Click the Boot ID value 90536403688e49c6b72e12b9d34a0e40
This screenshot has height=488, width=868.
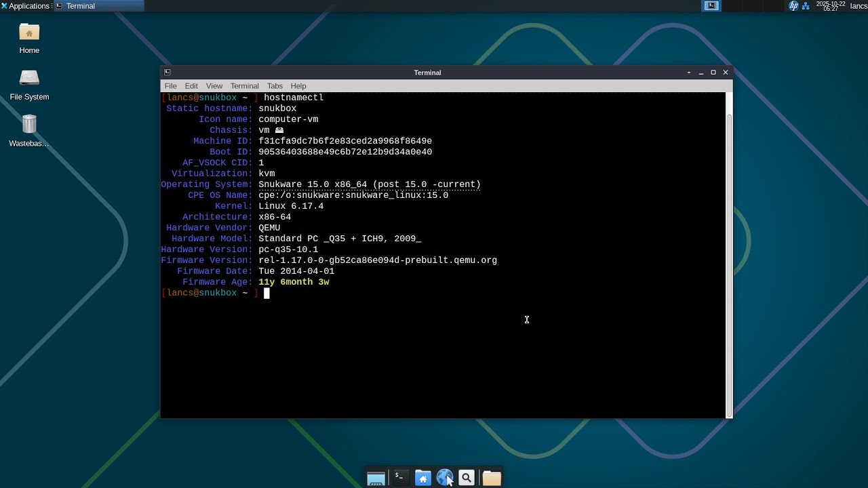point(345,152)
